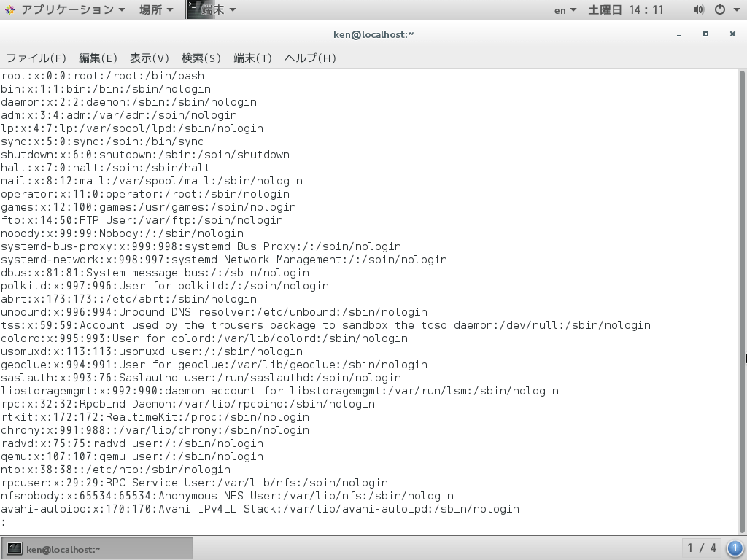747x560 pixels.
Task: Click the ken@localhost:~ window title
Action: [x=373, y=34]
